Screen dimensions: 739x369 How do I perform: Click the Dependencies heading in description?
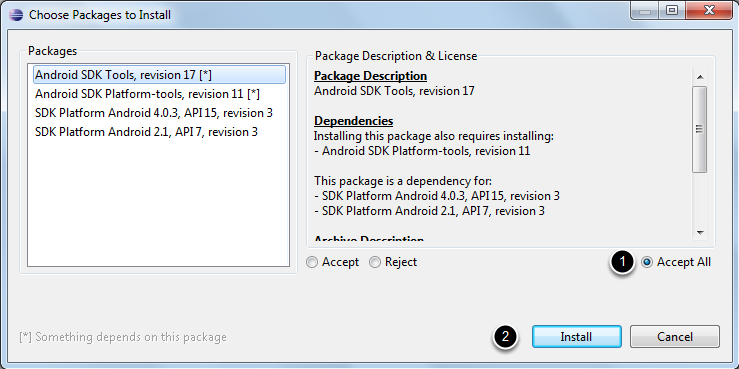pos(353,121)
